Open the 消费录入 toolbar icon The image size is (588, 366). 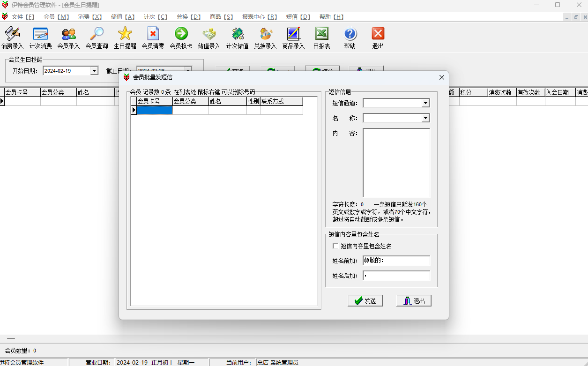click(x=12, y=38)
